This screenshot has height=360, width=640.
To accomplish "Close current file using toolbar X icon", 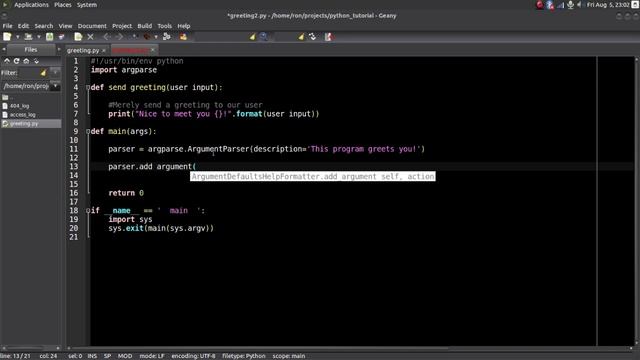I will (x=90, y=37).
